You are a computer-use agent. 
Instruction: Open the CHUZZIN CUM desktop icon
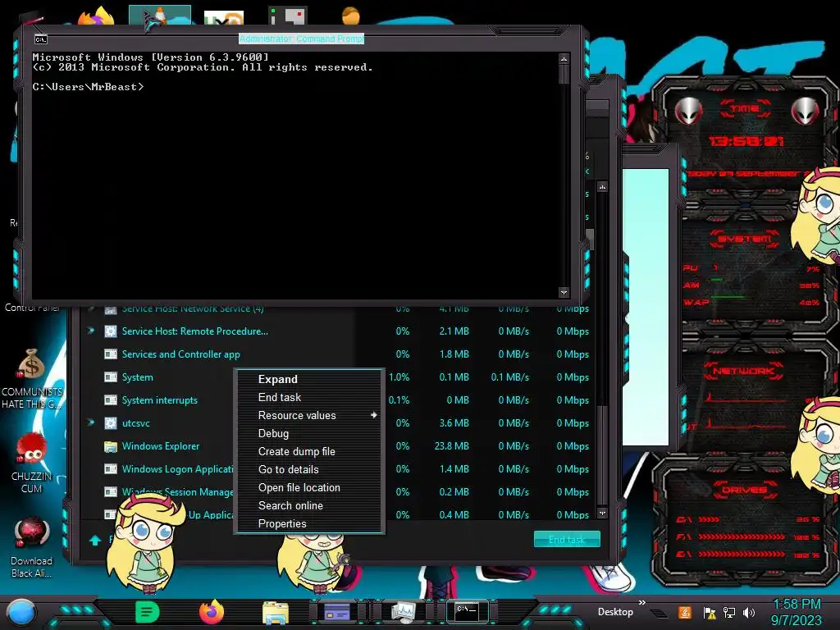(32, 463)
